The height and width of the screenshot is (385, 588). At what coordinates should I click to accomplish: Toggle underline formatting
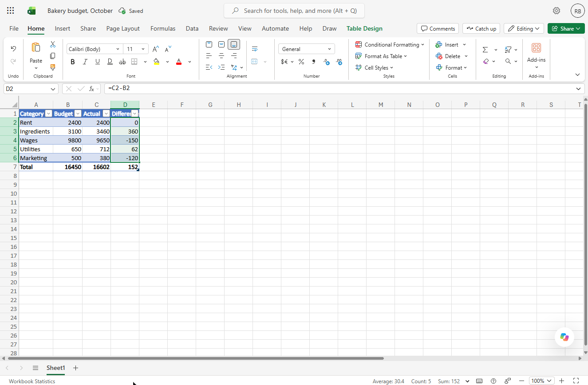(97, 62)
